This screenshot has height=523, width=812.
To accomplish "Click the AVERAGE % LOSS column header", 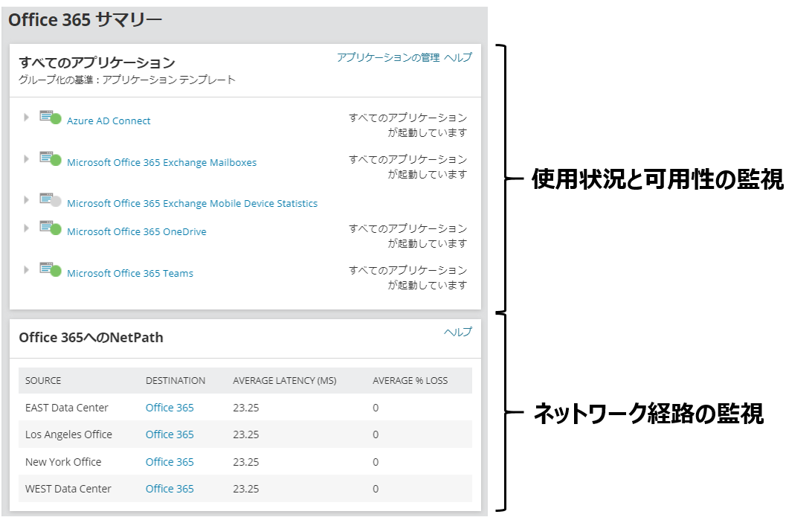I will (410, 380).
